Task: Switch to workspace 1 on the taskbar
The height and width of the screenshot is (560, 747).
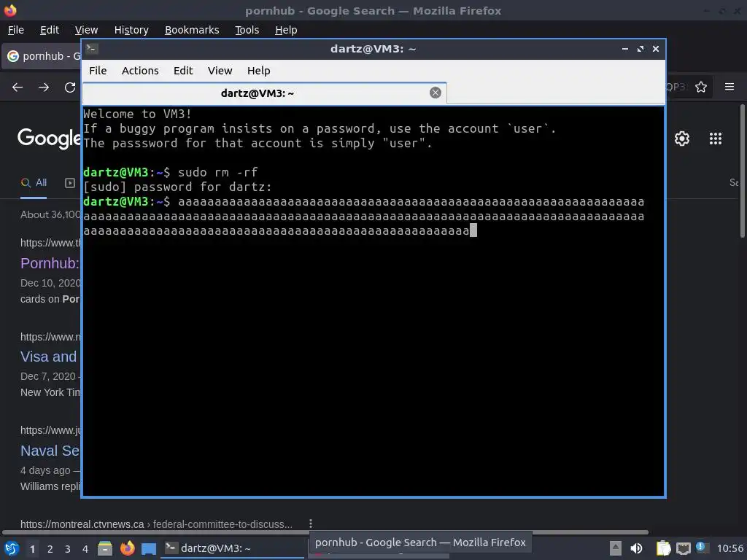Action: (x=32, y=549)
